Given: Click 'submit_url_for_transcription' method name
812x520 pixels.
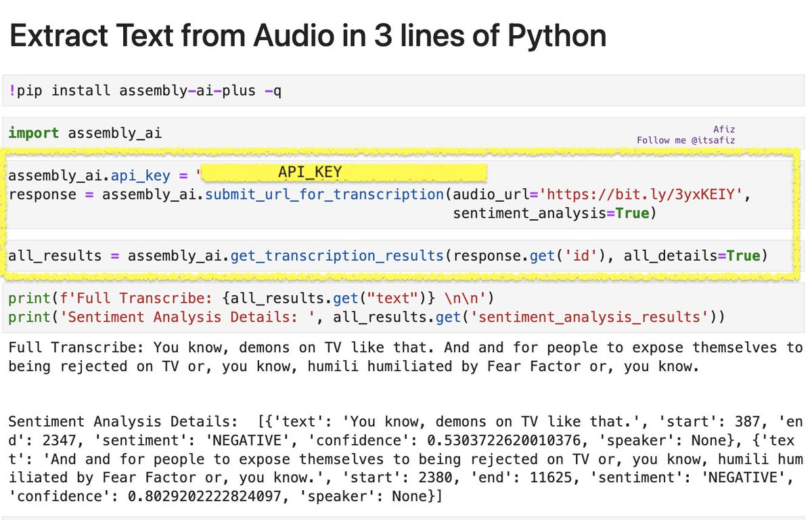Looking at the screenshot, I should tap(325, 194).
